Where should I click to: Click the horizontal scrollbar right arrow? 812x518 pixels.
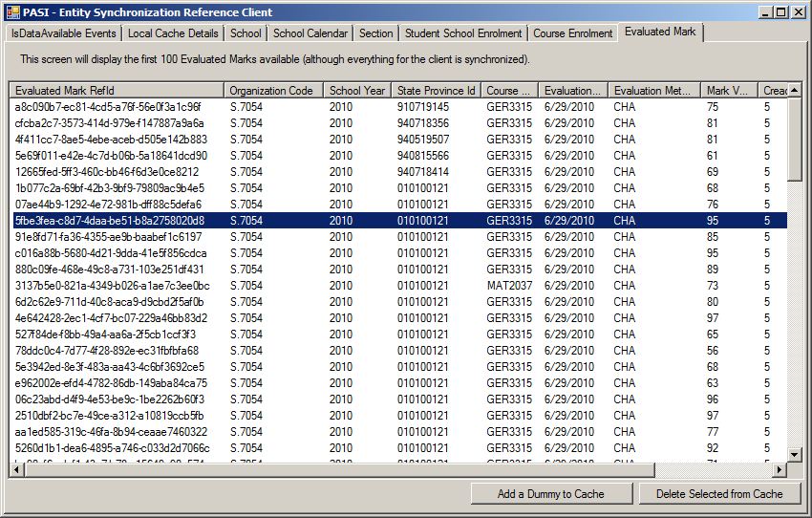click(779, 470)
